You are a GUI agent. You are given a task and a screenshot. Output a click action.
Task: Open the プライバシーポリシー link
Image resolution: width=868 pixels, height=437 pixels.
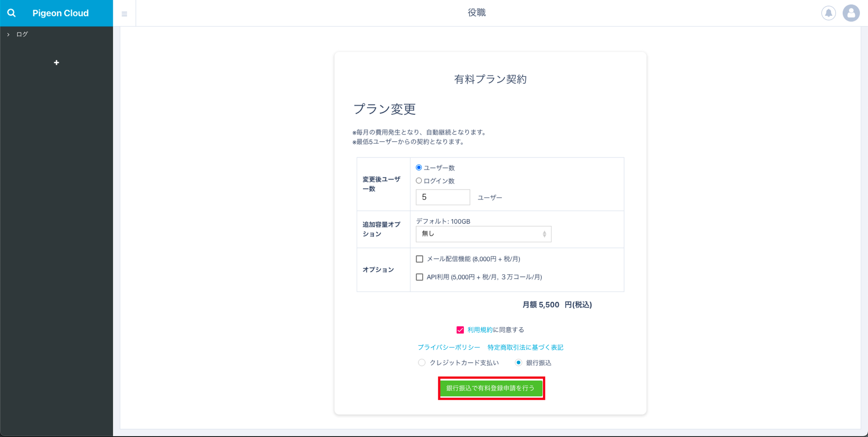coord(449,348)
